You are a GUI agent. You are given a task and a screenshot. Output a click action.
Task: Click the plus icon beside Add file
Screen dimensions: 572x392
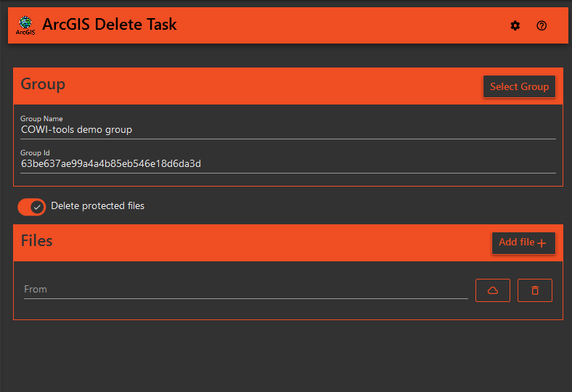(x=542, y=243)
